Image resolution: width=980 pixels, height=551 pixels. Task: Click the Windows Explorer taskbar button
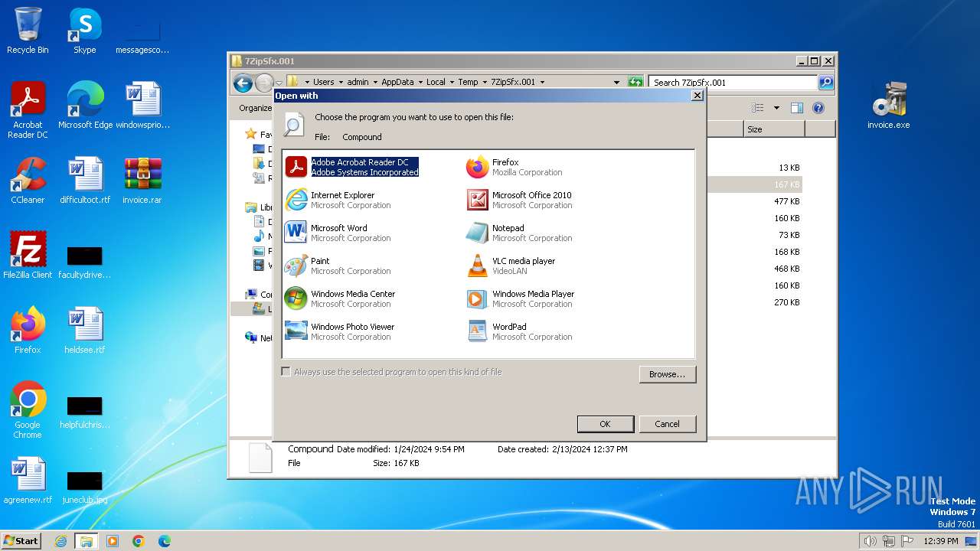[x=87, y=541]
